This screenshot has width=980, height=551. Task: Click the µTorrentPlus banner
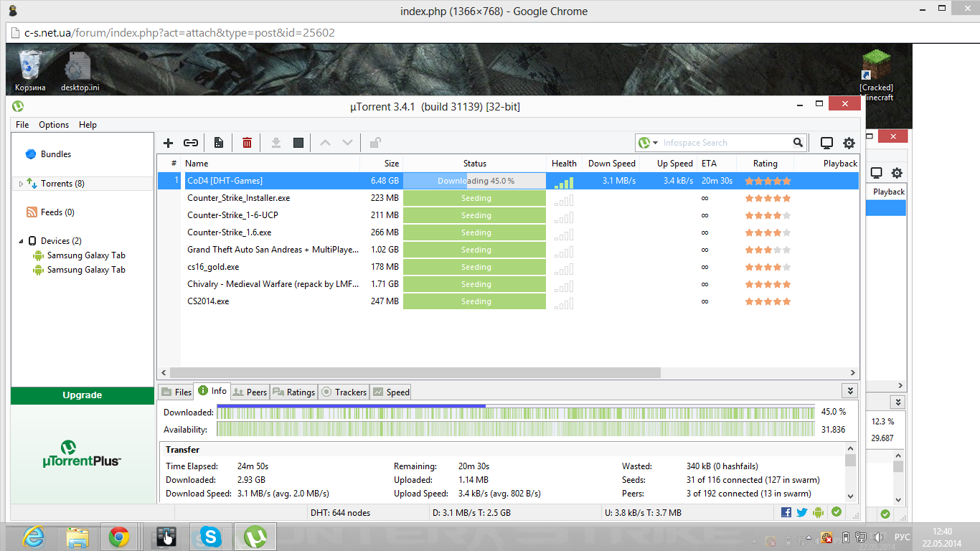tap(83, 453)
